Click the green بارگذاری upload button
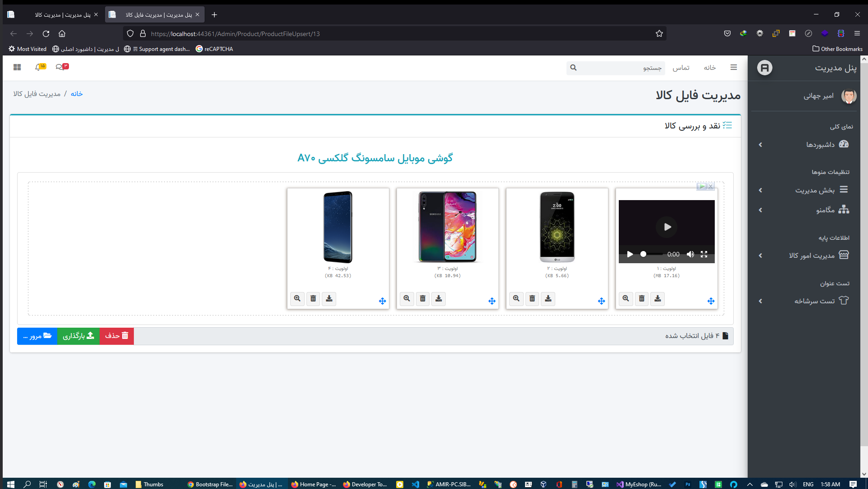This screenshot has width=868, height=489. click(x=78, y=336)
